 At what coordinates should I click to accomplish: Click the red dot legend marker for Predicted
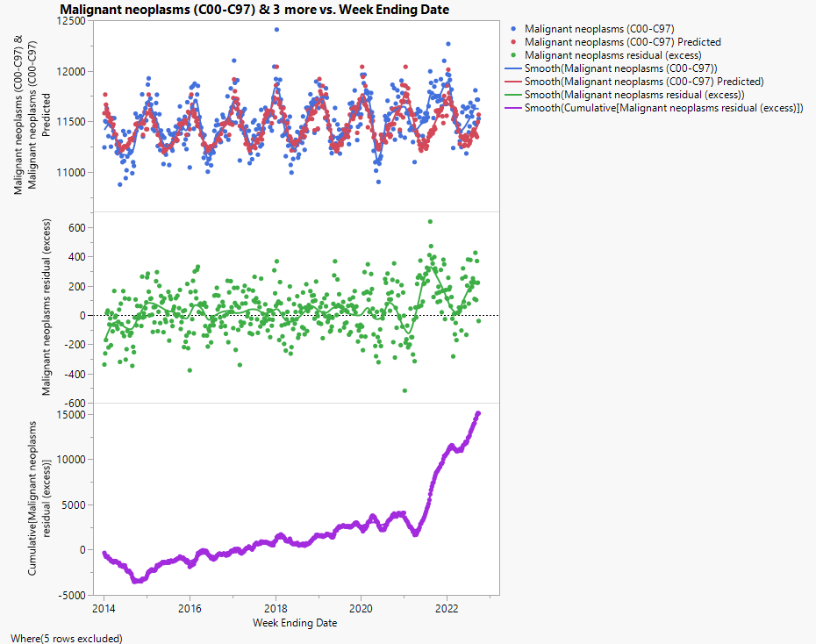[x=513, y=42]
